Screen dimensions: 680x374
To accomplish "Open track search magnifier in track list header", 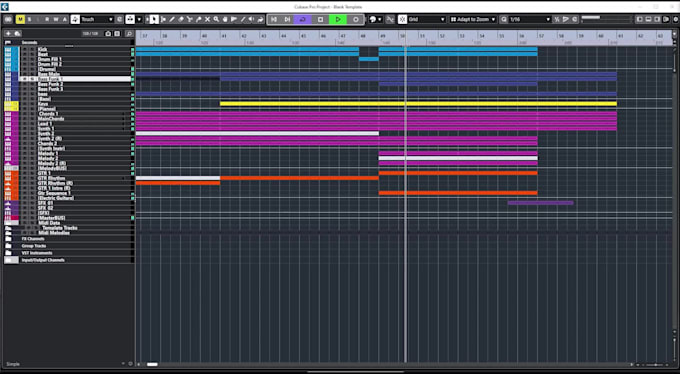I will click(129, 33).
